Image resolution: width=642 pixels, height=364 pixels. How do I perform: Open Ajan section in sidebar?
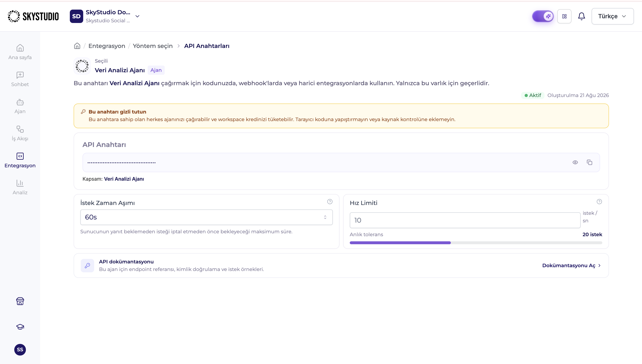pyautogui.click(x=20, y=106)
